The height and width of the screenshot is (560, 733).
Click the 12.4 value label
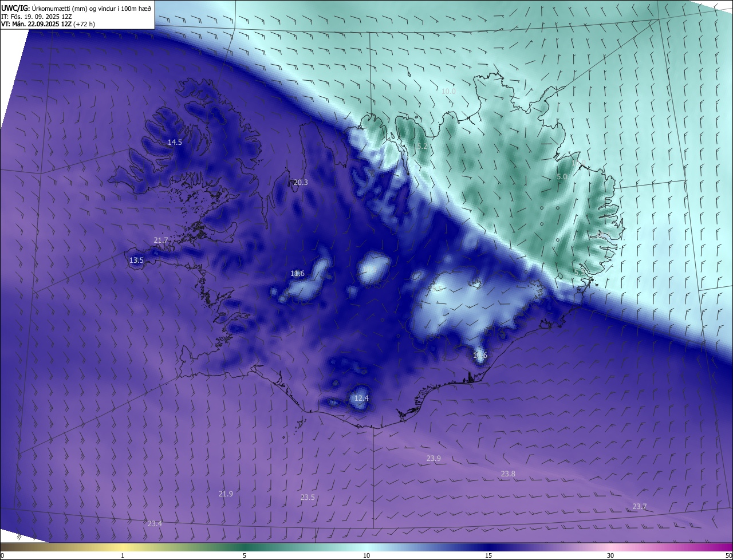click(361, 398)
